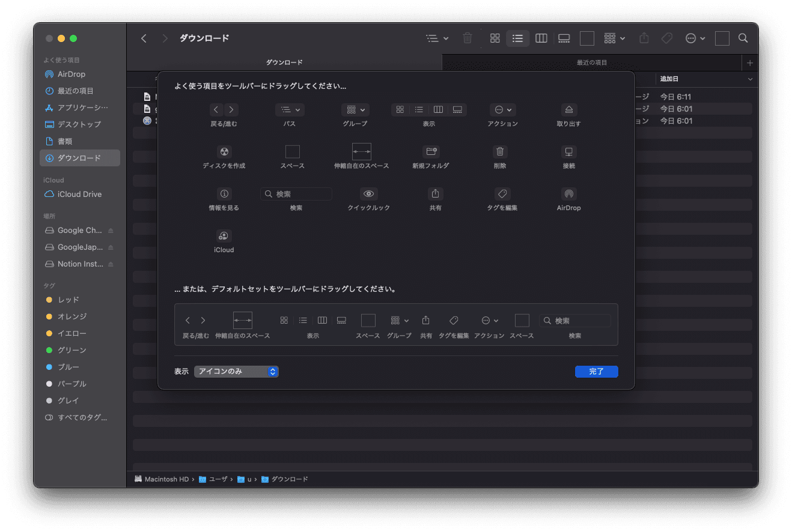
Task: Open the group-by menu in Finder toolbar
Action: (x=615, y=38)
